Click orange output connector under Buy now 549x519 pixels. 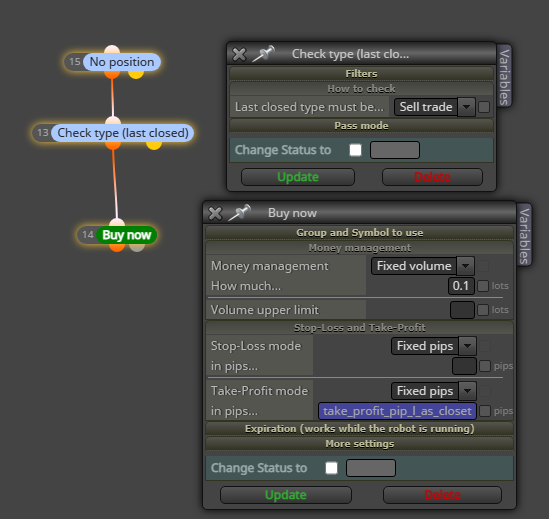[x=117, y=247]
